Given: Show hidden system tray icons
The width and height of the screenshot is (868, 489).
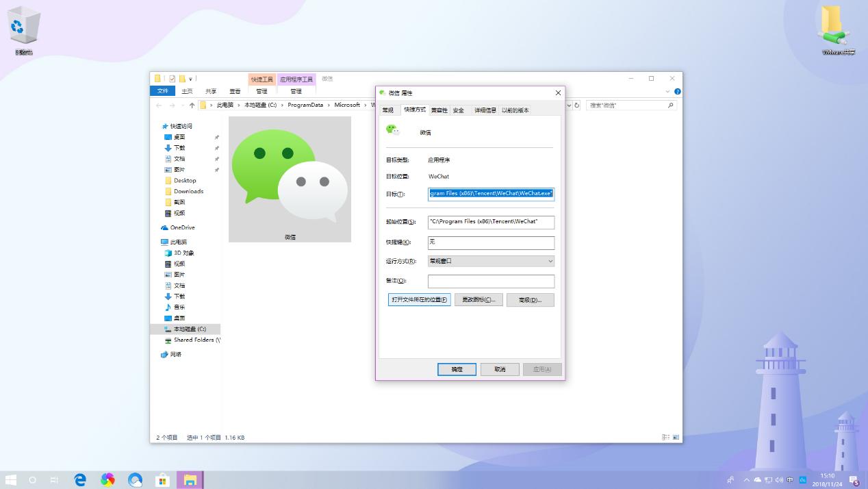Looking at the screenshot, I should tap(747, 480).
